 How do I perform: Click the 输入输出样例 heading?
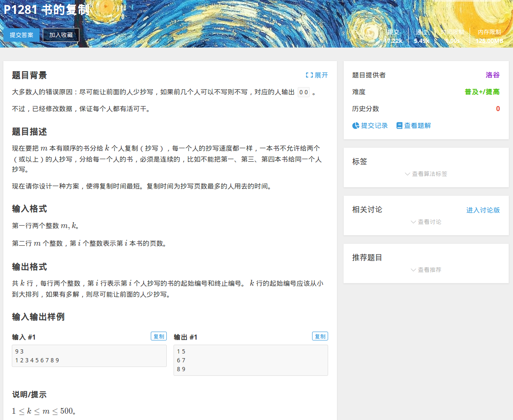pyautogui.click(x=38, y=317)
